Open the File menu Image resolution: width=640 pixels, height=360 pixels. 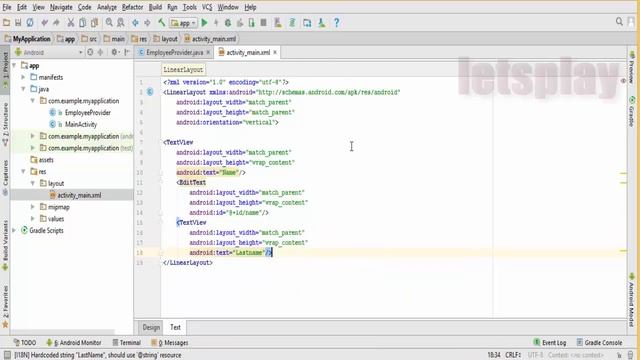[7, 7]
